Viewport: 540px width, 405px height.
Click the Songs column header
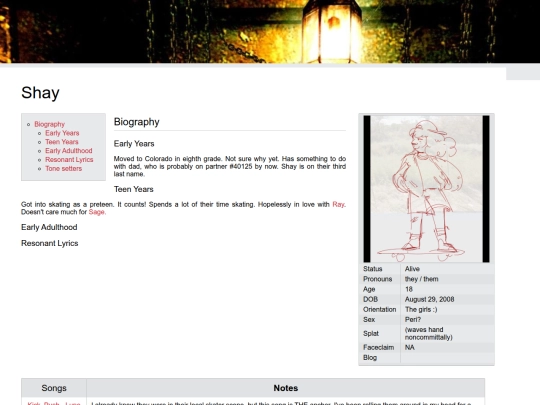pos(54,388)
